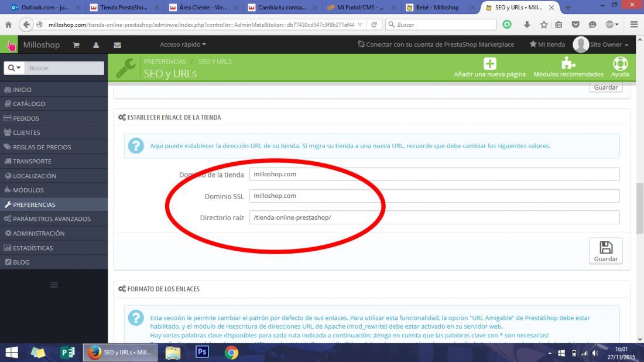Open URL history dropdown arrow
644x362 pixels.
[x=360, y=25]
